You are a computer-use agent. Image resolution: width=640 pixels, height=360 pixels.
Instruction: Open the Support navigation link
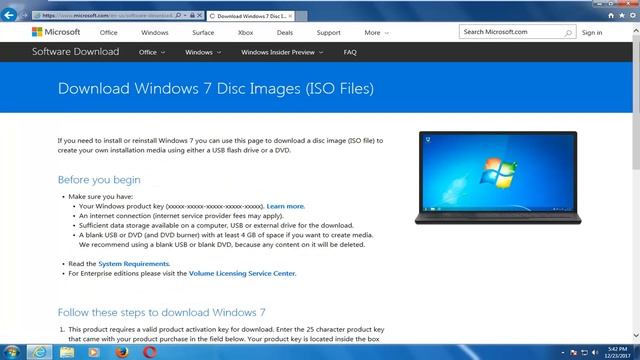point(328,33)
